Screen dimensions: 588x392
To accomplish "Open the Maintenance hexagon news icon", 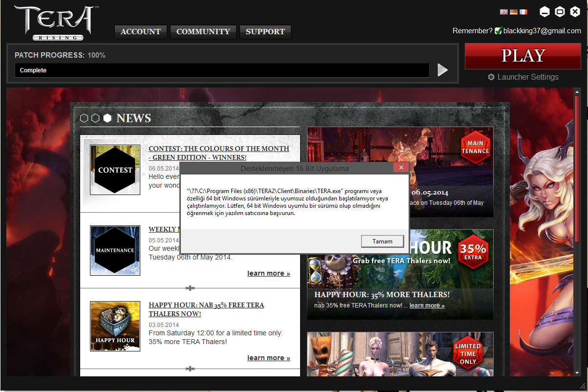I will coord(115,250).
